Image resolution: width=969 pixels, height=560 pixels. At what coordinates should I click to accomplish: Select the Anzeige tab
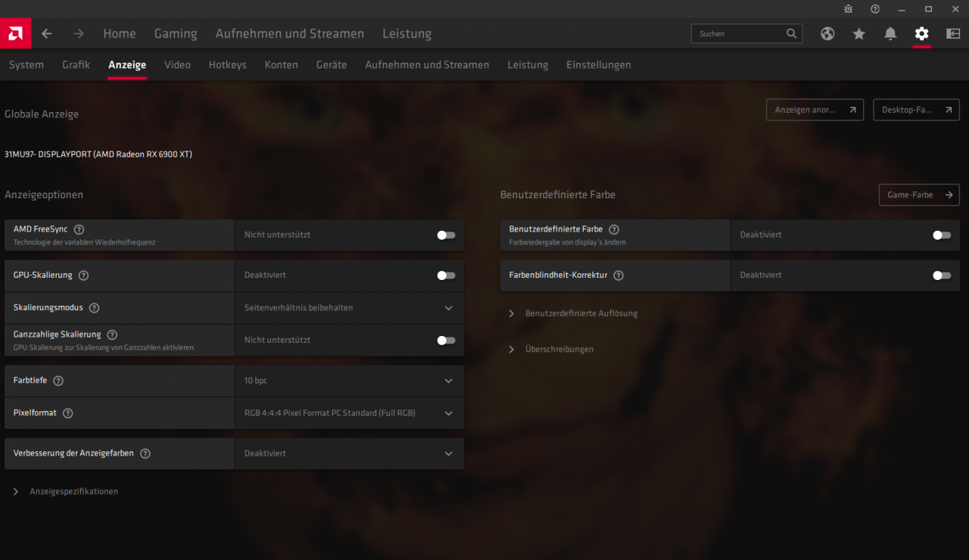127,65
